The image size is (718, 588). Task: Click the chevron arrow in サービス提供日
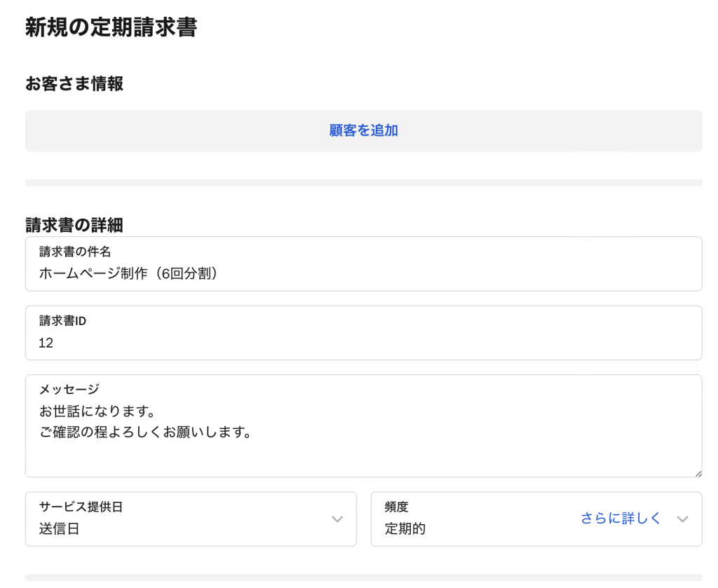pyautogui.click(x=337, y=519)
